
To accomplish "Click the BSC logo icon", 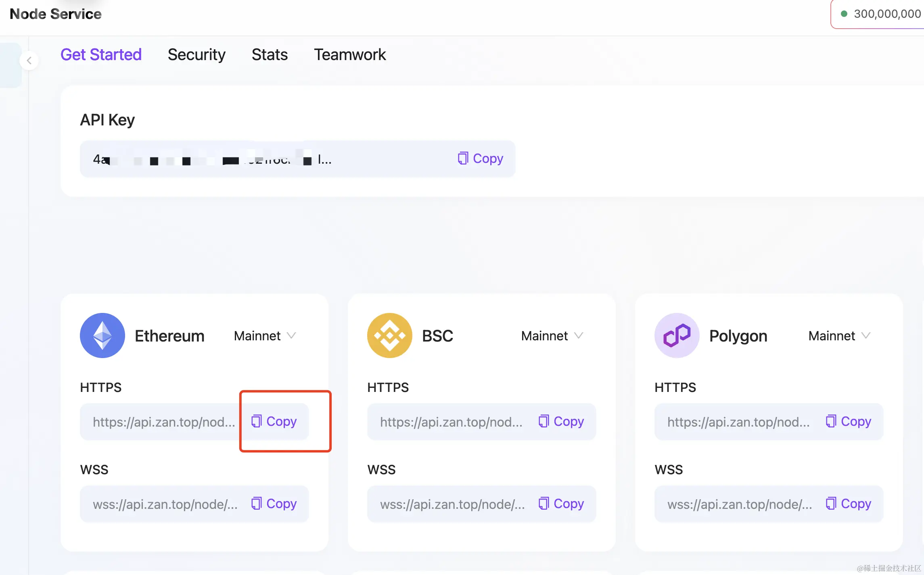I will click(x=390, y=335).
